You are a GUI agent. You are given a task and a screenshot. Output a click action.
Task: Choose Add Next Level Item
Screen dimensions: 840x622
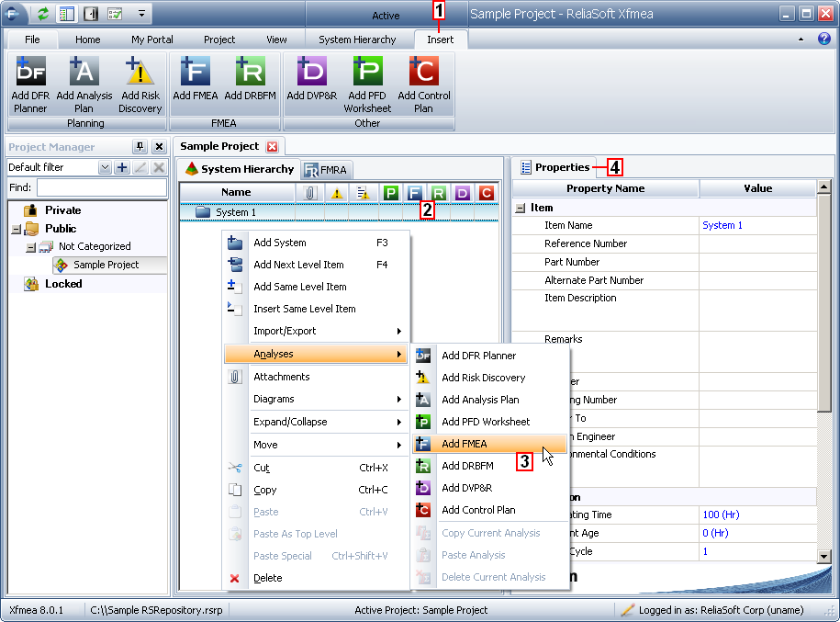tap(298, 265)
